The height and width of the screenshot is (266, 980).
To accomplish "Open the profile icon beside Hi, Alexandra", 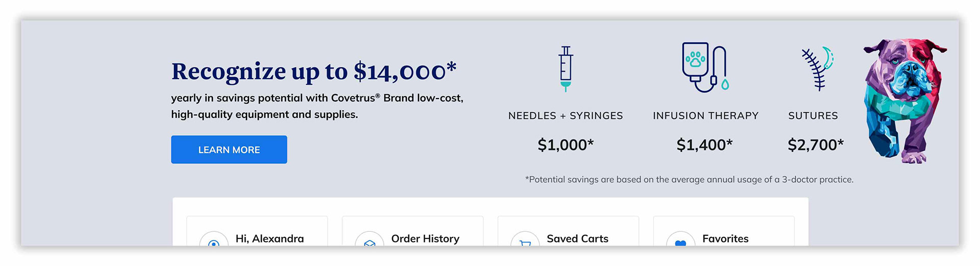I will click(x=214, y=242).
